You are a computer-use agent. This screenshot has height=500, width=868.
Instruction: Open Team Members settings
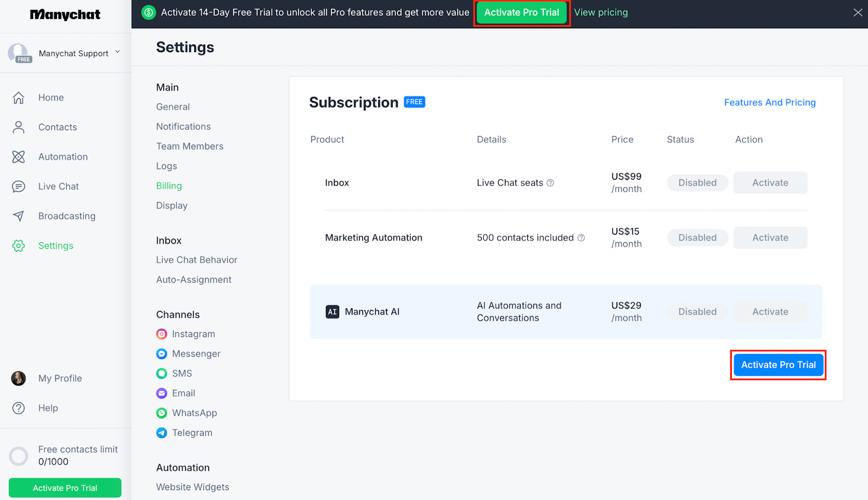(x=189, y=147)
